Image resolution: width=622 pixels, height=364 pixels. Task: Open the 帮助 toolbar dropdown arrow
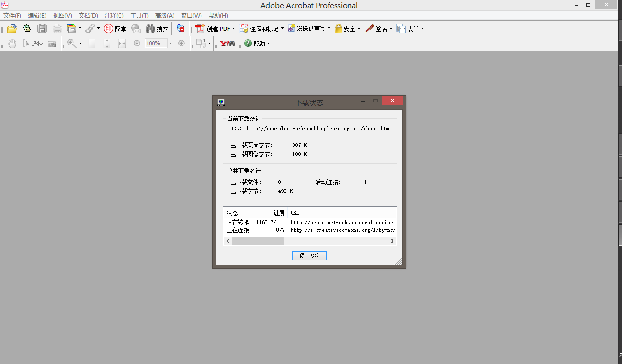point(269,43)
